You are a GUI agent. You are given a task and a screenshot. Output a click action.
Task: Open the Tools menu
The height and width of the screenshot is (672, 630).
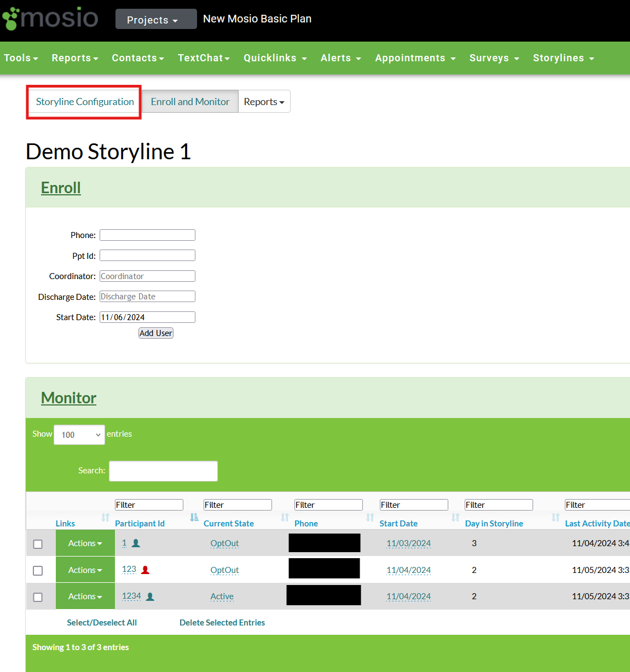click(21, 58)
